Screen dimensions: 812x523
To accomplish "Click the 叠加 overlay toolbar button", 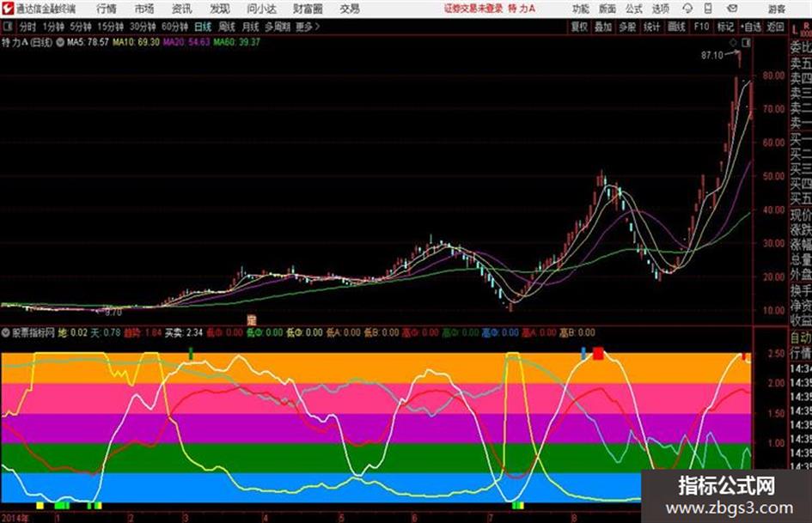I will coord(603,27).
